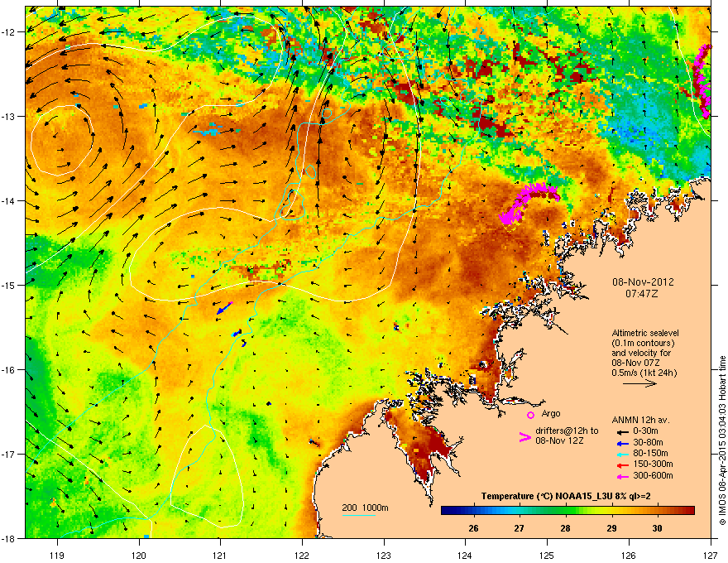728x563 pixels.
Task: Click the drifters@12h legend text
Action: click(567, 435)
